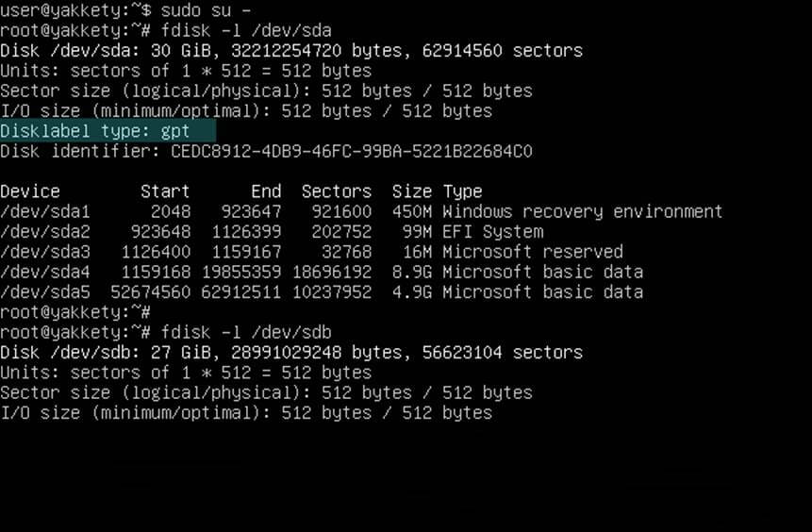Click the empty root@yakkety prompt line

click(75, 312)
